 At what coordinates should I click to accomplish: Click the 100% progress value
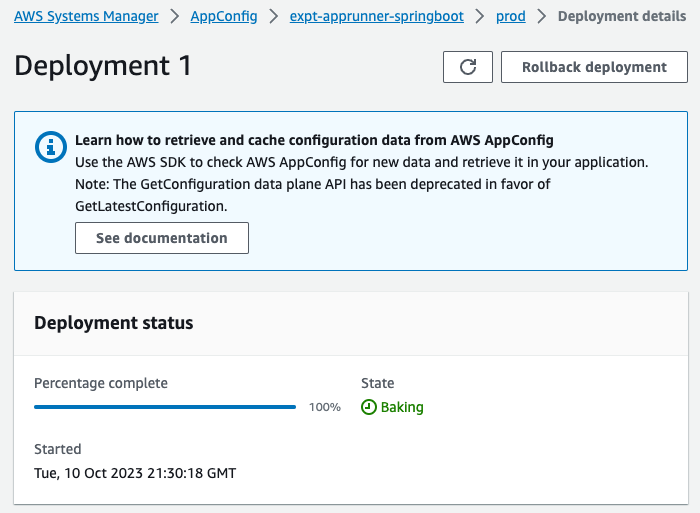pyautogui.click(x=325, y=407)
